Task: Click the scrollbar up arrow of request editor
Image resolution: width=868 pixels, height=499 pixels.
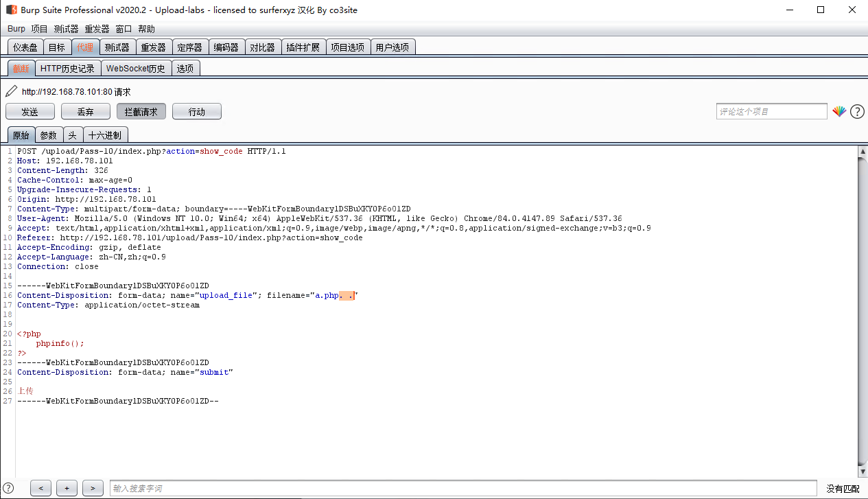Action: 863,151
